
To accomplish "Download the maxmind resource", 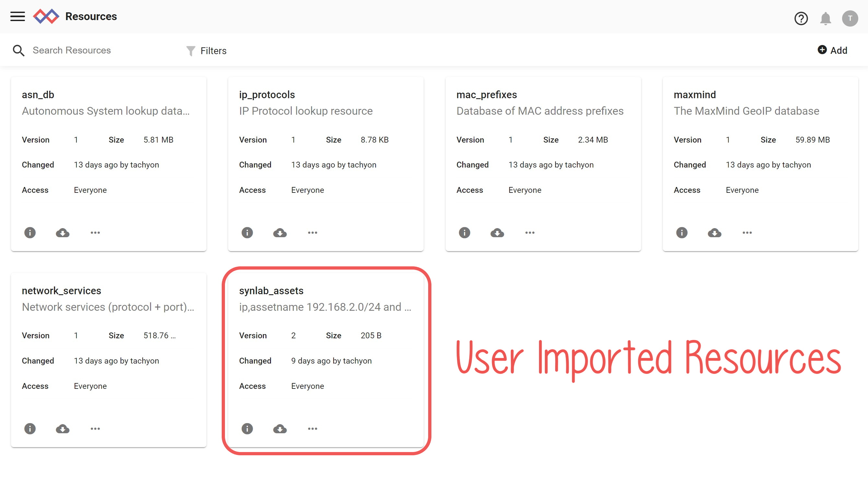I will click(x=714, y=233).
